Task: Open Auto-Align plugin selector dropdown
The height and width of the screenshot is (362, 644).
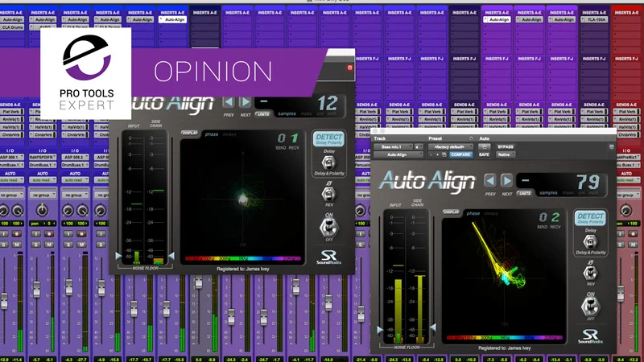Action: coord(398,154)
